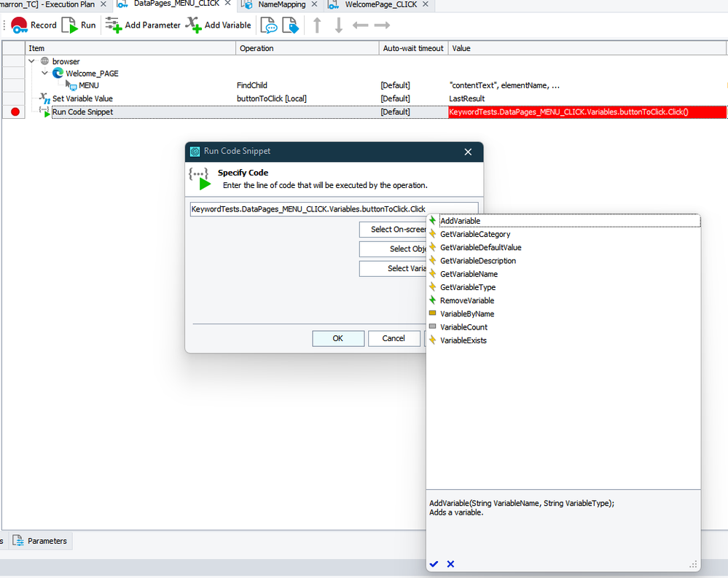The width and height of the screenshot is (728, 578).
Task: Accept autocomplete with the blue checkmark
Action: tap(434, 564)
